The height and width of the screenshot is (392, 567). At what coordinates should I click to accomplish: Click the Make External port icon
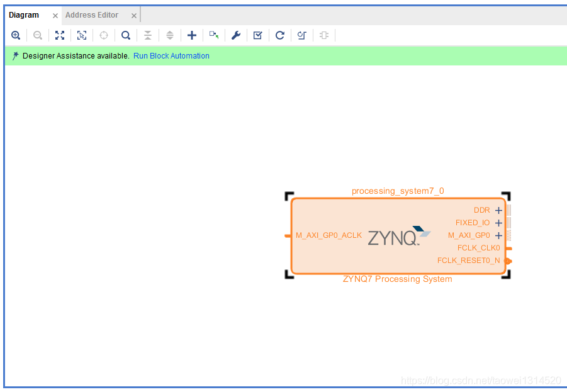[214, 35]
